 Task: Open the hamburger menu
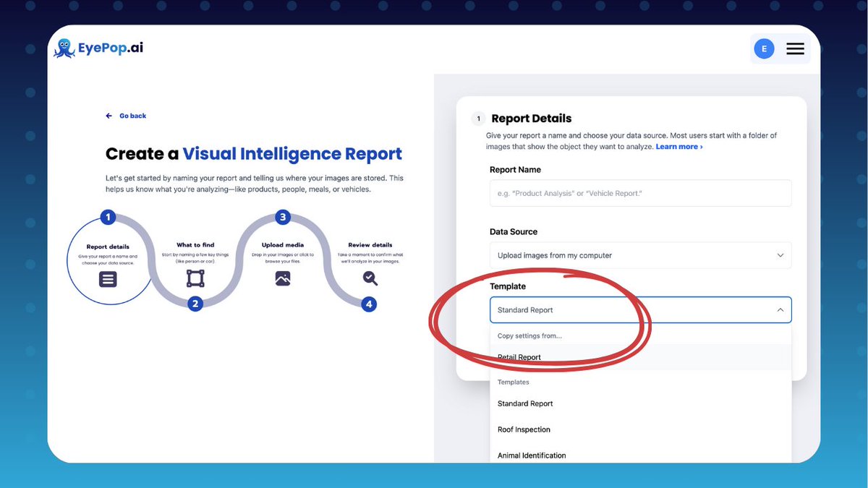point(795,48)
